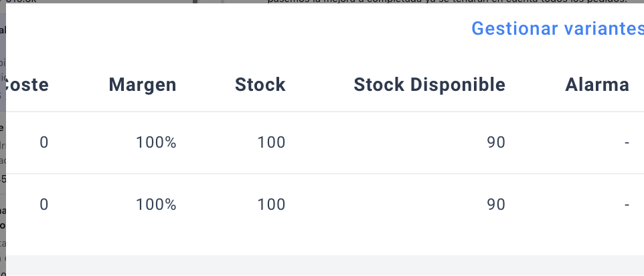Select the Alarma column header
The width and height of the screenshot is (644, 276).
[597, 85]
